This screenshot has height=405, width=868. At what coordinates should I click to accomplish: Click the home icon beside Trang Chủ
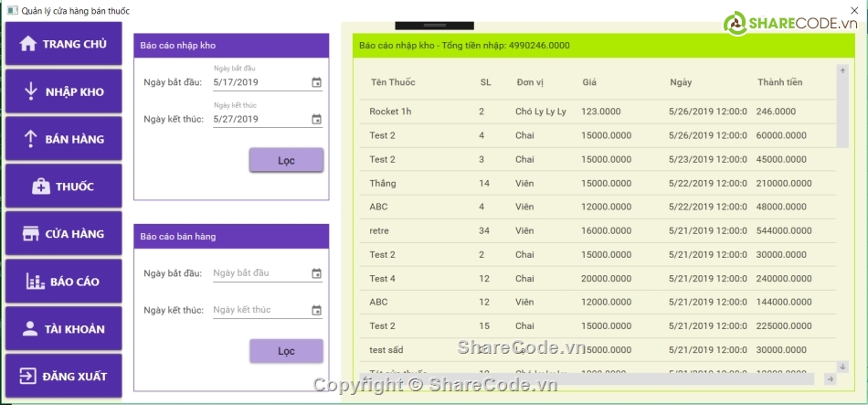point(27,44)
